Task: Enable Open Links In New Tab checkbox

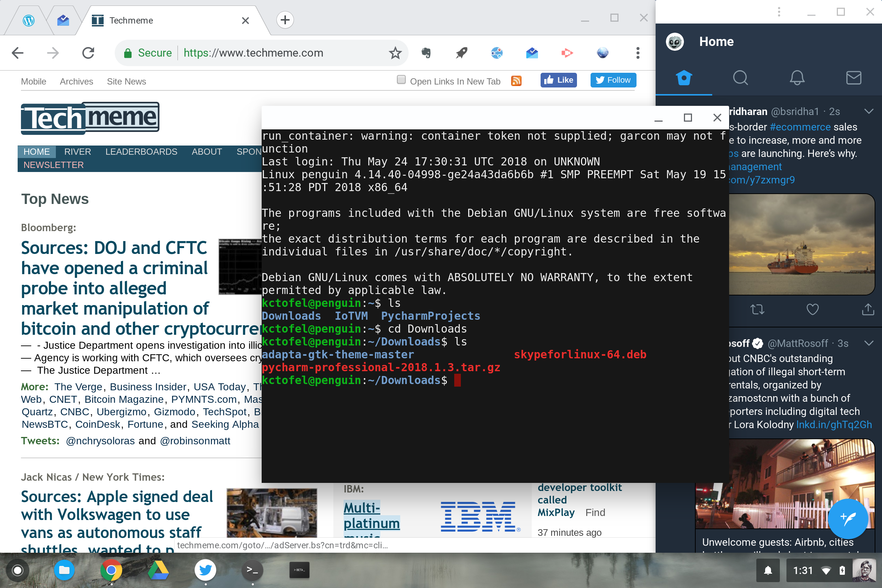Action: pos(401,79)
